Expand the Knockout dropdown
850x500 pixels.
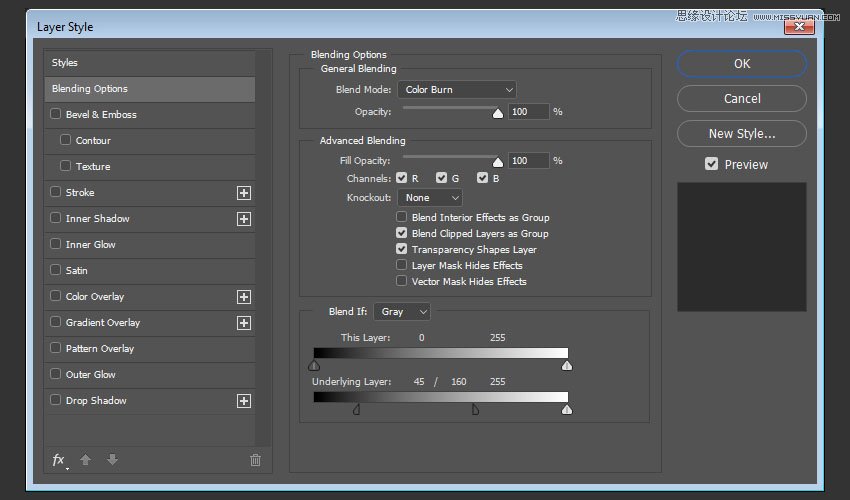[x=429, y=198]
